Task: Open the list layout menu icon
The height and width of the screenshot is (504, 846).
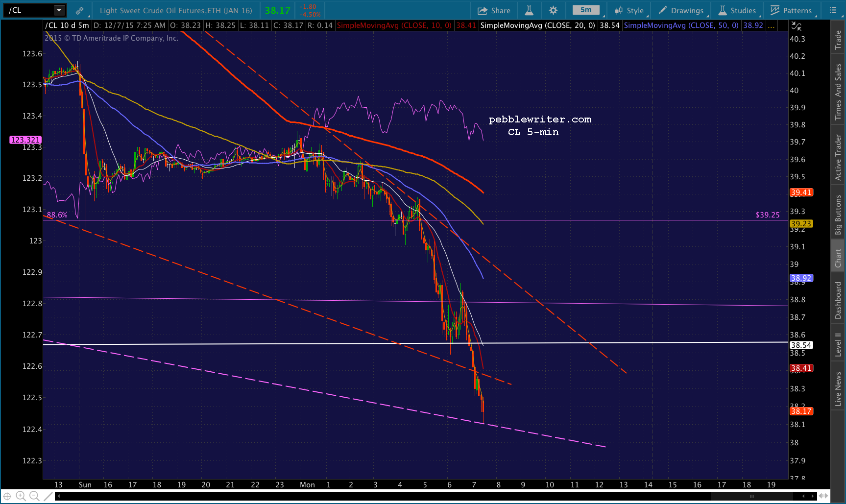Action: (833, 10)
